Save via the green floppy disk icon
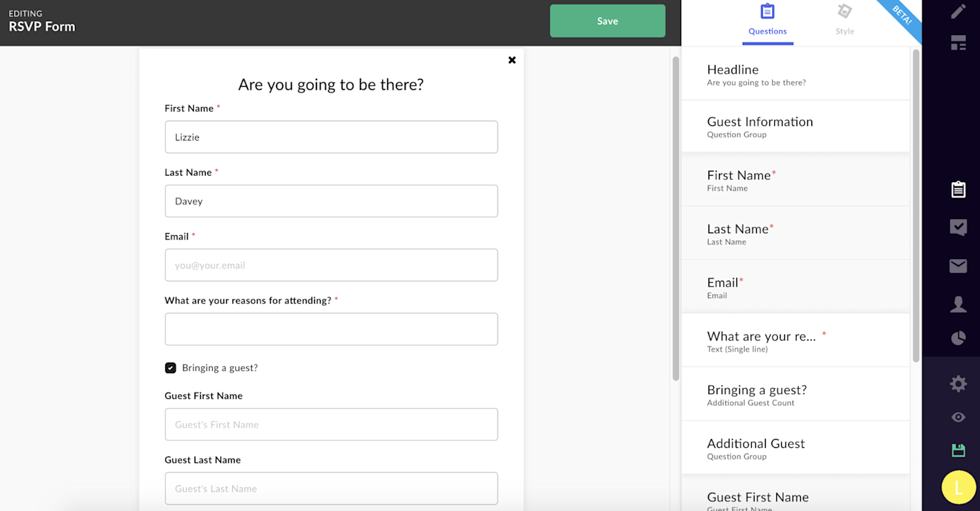The width and height of the screenshot is (980, 511). [958, 450]
